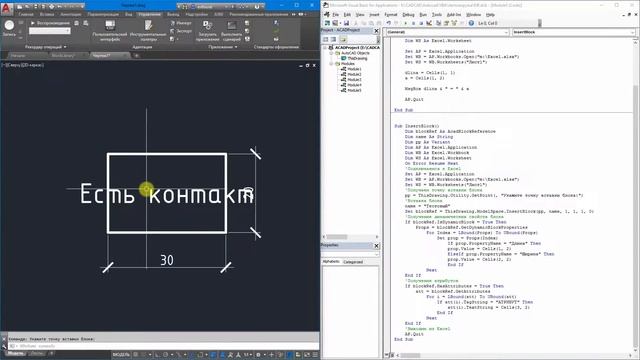
Task: Open the AutoCAD application menu logo
Action: point(6,8)
